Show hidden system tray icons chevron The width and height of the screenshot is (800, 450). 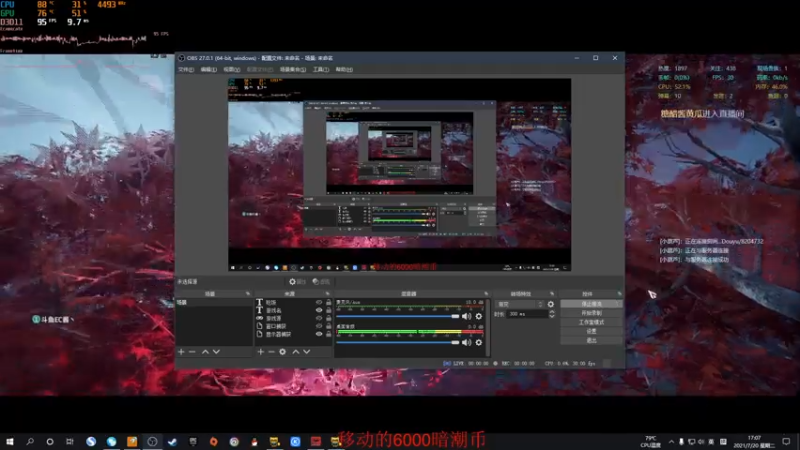click(x=671, y=441)
